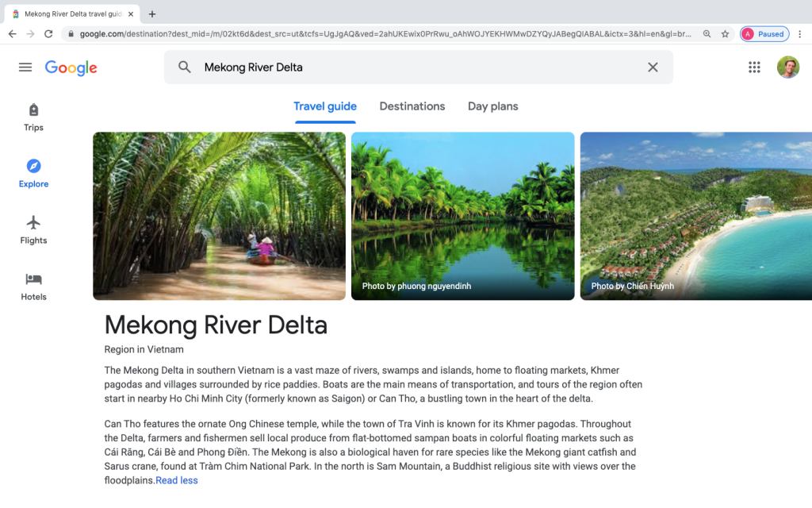
Task: Reload the page
Action: pos(48,34)
